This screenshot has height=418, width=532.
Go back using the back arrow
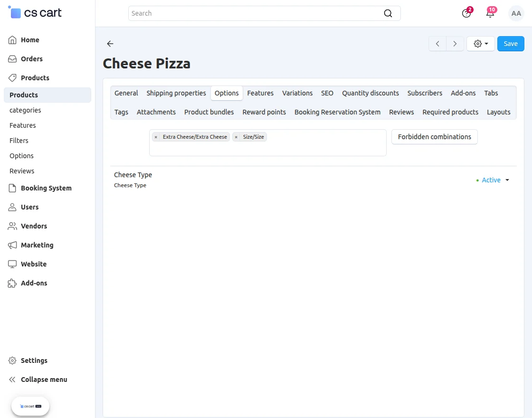[110, 44]
